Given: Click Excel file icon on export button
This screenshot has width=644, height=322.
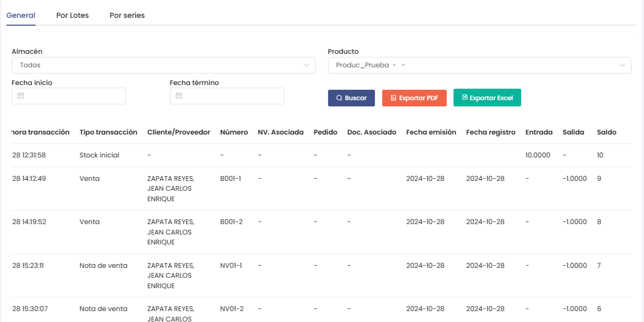Looking at the screenshot, I should (x=464, y=97).
